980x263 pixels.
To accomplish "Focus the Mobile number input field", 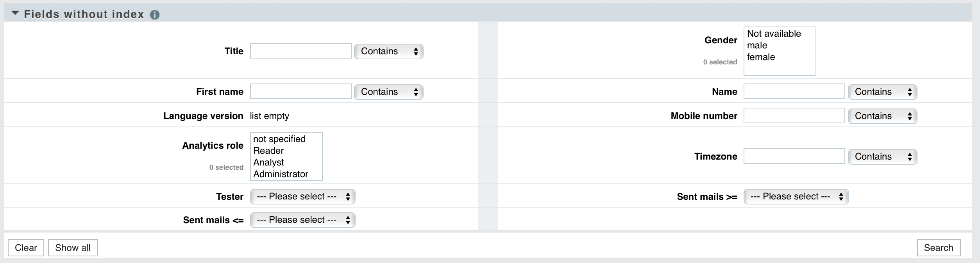I will coord(794,116).
